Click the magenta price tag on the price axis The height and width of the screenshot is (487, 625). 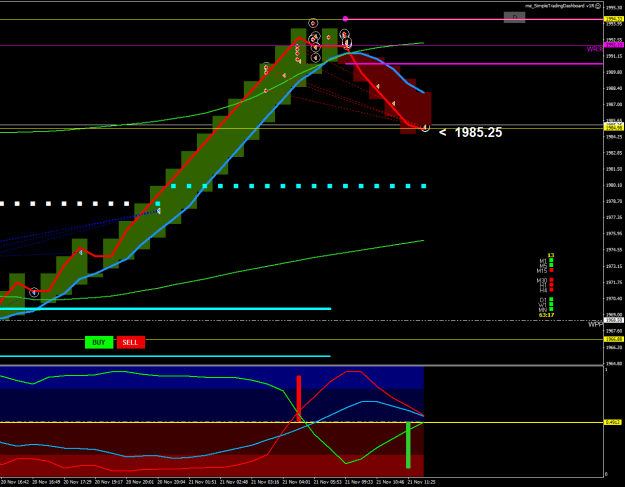point(614,45)
